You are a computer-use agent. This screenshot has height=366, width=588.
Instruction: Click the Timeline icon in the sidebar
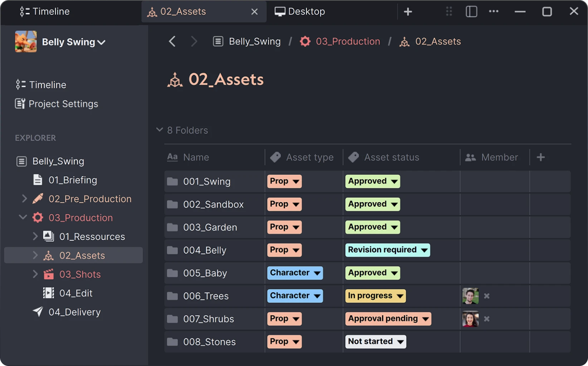(21, 85)
